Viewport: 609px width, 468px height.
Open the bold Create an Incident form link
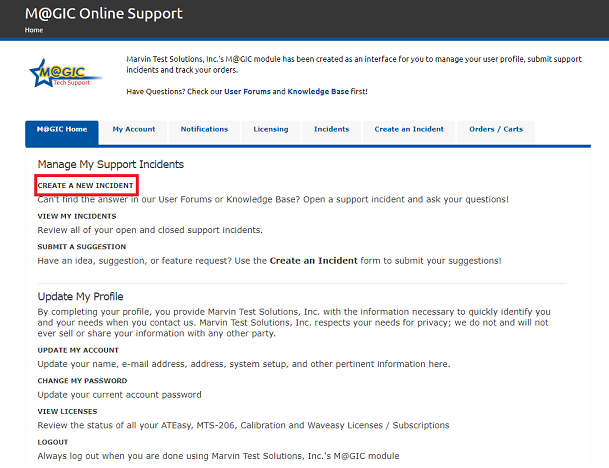point(313,261)
